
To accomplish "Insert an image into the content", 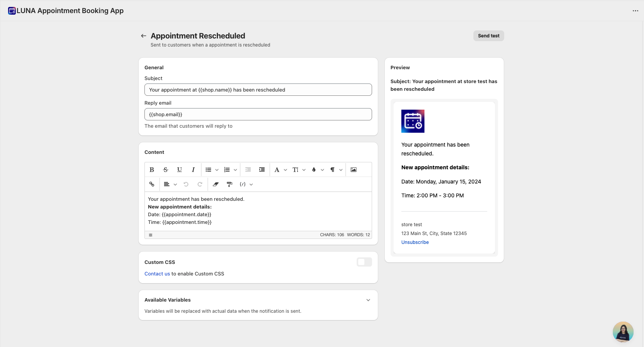I will click(x=354, y=170).
